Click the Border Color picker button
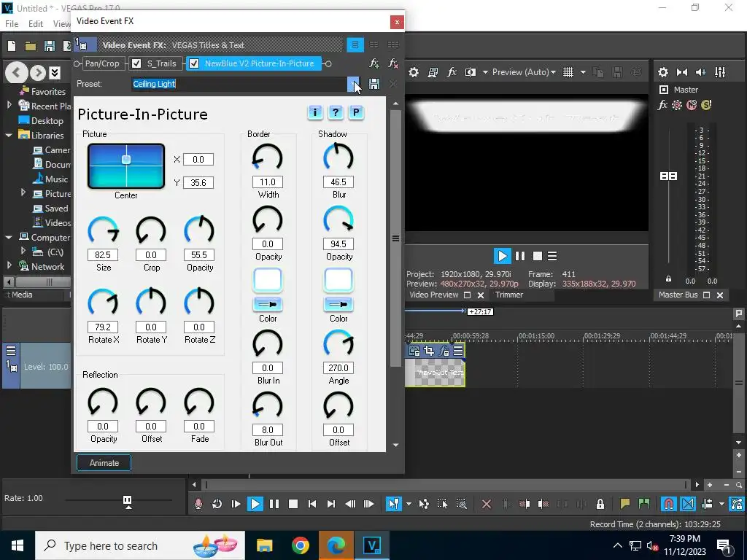This screenshot has height=560, width=747. click(x=267, y=304)
